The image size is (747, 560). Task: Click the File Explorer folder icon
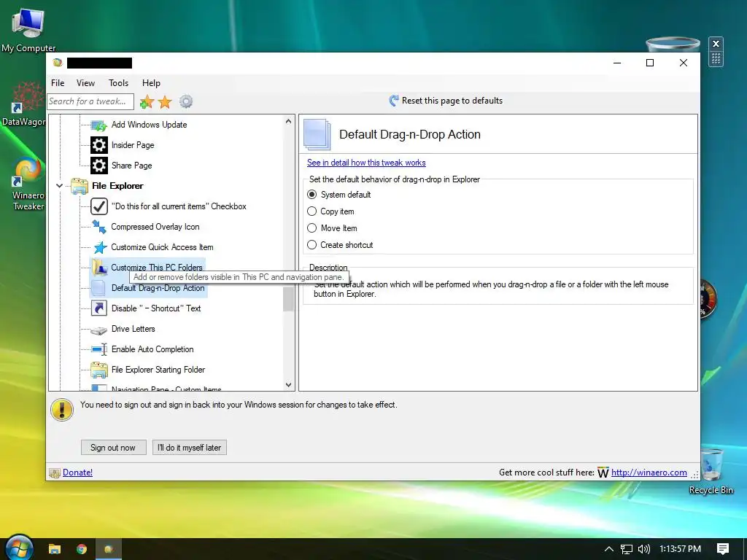point(80,186)
